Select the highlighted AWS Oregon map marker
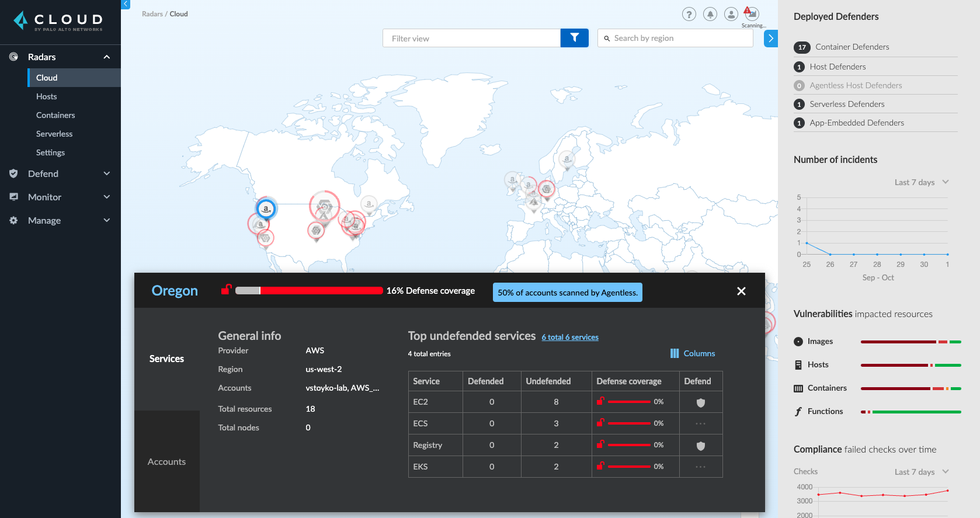Screen dimensions: 980x518 click(x=266, y=208)
